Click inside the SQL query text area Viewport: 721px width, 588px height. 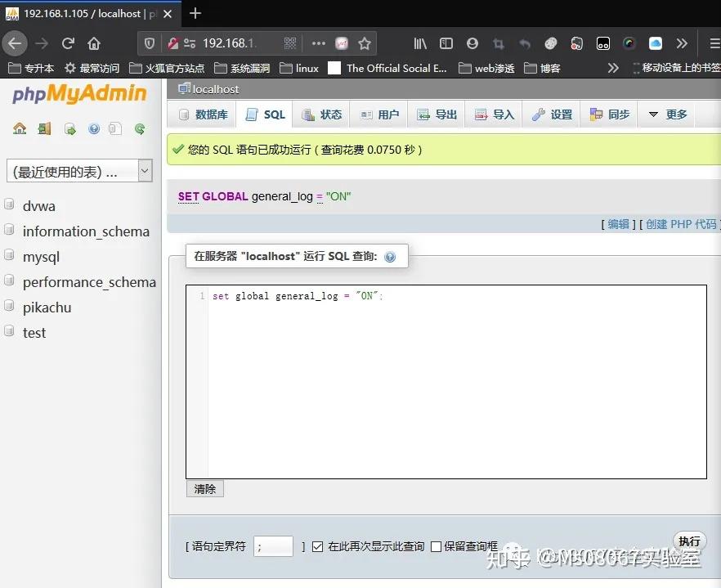(446, 381)
